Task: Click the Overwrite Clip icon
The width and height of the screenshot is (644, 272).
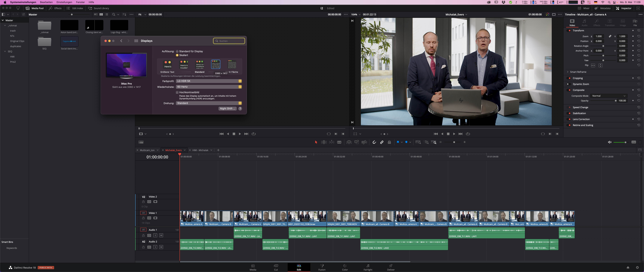Action: (357, 142)
